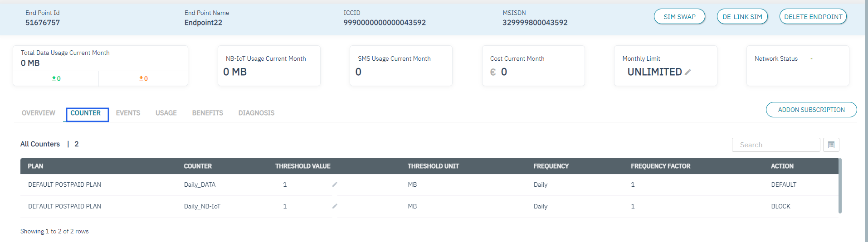Select the COUNTER tab

pos(86,113)
